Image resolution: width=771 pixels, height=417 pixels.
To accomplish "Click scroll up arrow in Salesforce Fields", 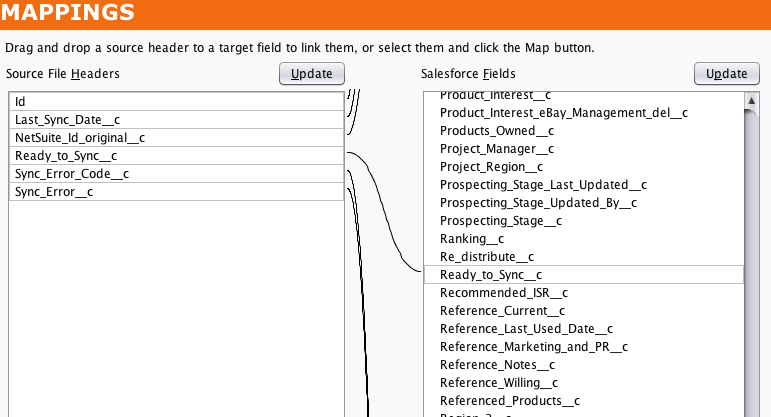I will pos(750,100).
